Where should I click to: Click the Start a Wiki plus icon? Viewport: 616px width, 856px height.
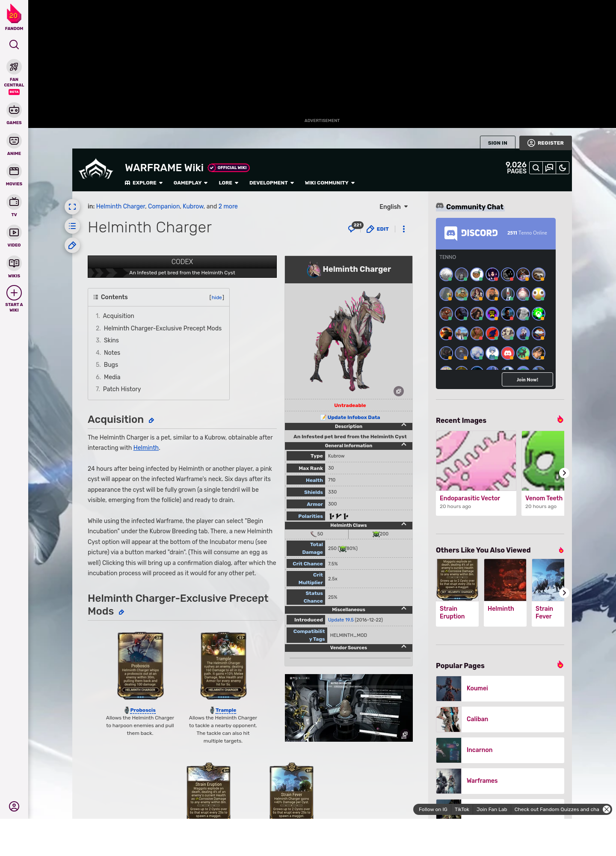(x=14, y=293)
